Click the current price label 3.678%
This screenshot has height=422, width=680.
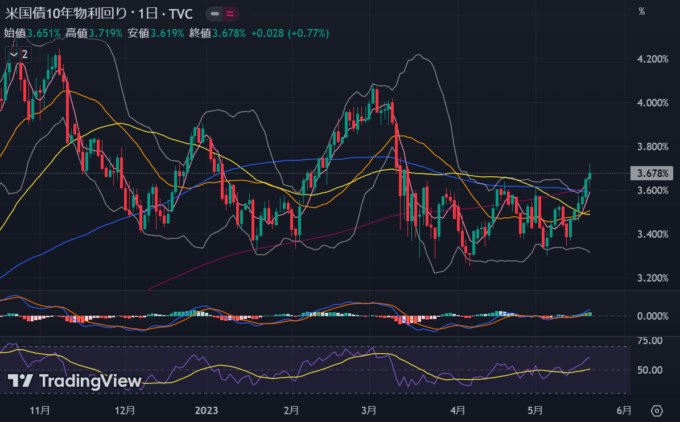tap(651, 173)
